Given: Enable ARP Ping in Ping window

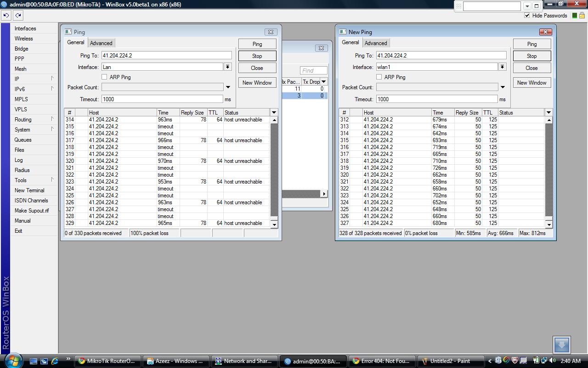Looking at the screenshot, I should (x=104, y=77).
